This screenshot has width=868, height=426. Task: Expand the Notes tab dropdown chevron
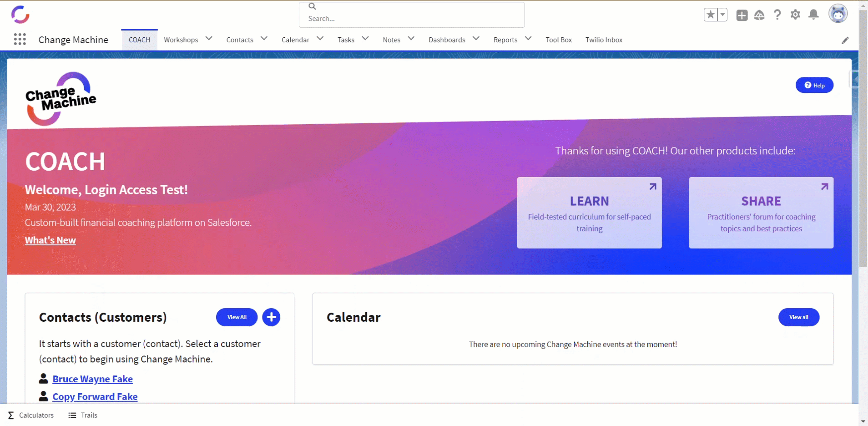pyautogui.click(x=411, y=39)
